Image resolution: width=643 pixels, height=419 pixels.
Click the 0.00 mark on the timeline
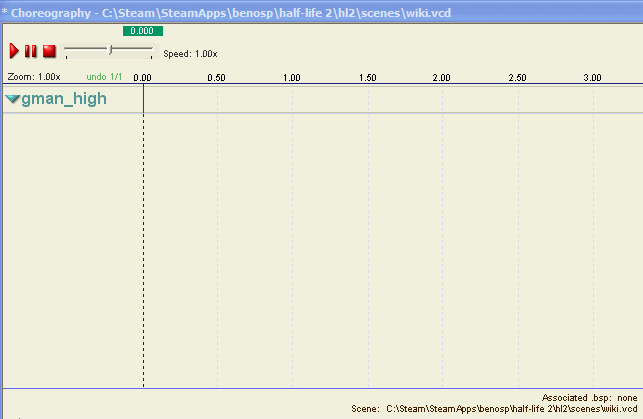(142, 77)
